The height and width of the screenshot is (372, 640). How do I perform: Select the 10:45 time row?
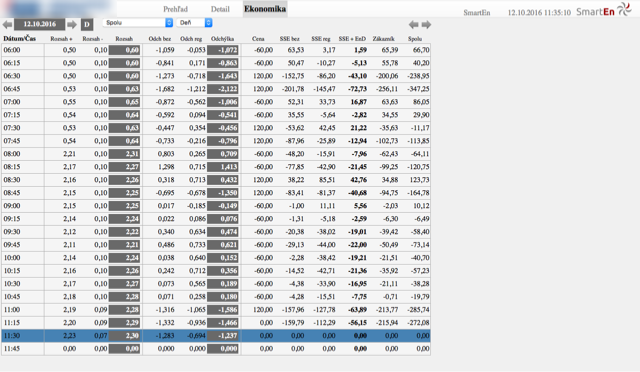[x=216, y=296]
